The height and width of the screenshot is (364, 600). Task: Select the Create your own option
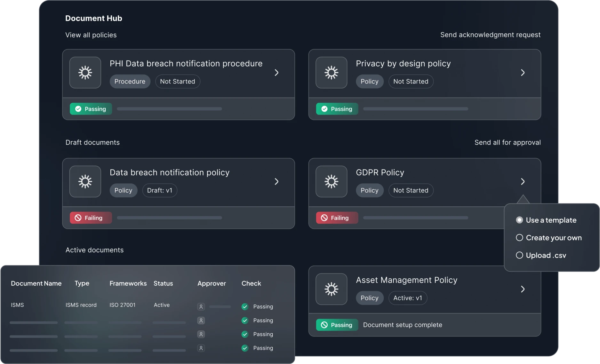[x=519, y=238]
